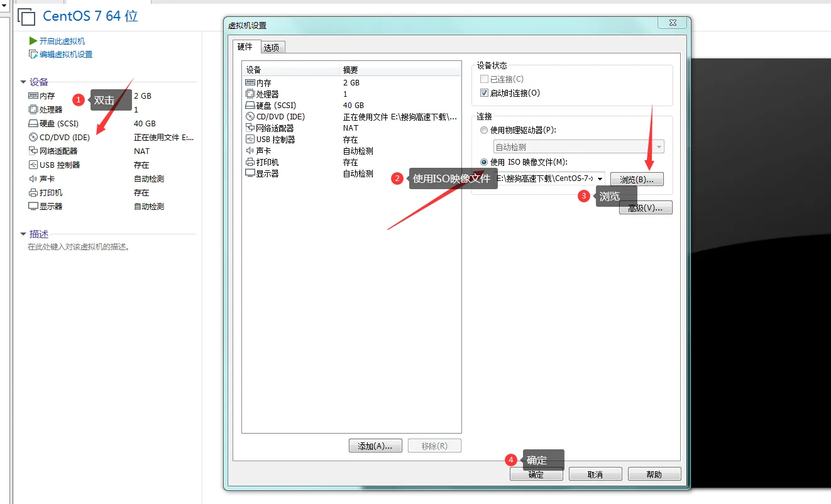Screen dimensions: 831x504
Task: Click 内存 icon in settings dialog device list
Action: tap(250, 82)
